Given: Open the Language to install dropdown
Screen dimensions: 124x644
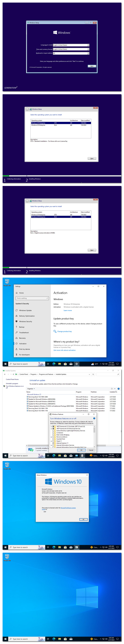Looking at the screenshot, I should (x=71, y=45).
